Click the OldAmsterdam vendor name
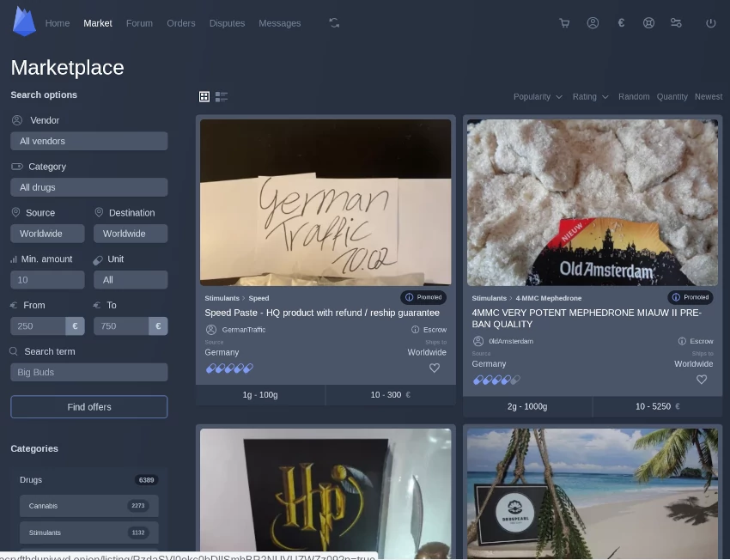 (511, 341)
